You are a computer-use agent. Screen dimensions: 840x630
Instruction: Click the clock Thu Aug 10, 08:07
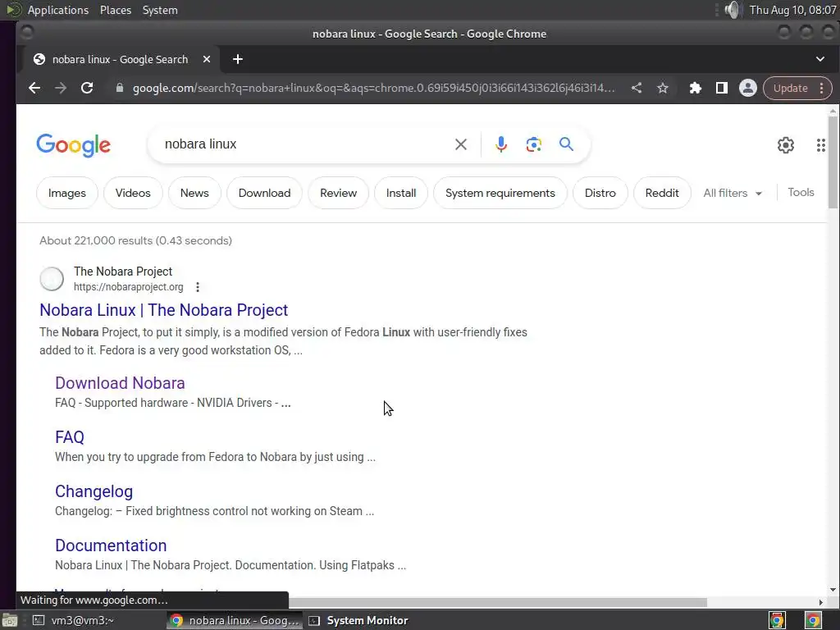point(793,10)
